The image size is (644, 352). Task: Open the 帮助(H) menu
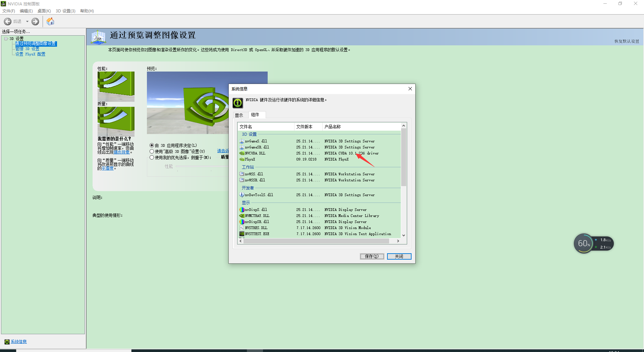[x=87, y=11]
